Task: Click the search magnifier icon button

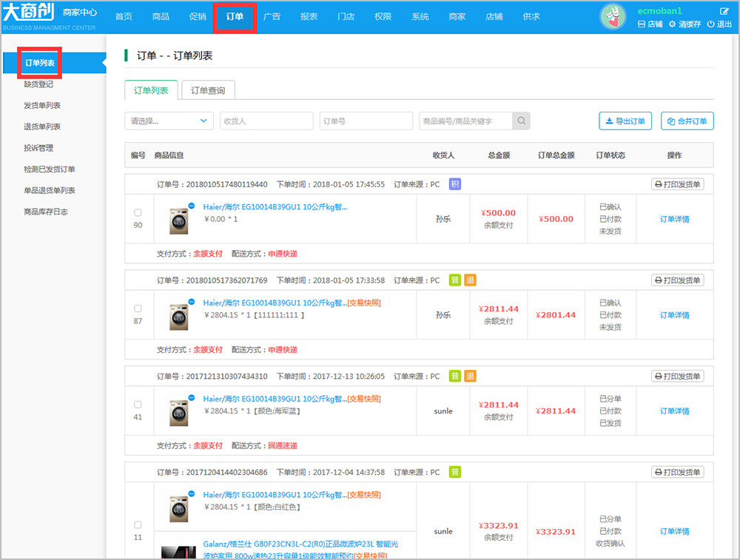Action: point(521,121)
